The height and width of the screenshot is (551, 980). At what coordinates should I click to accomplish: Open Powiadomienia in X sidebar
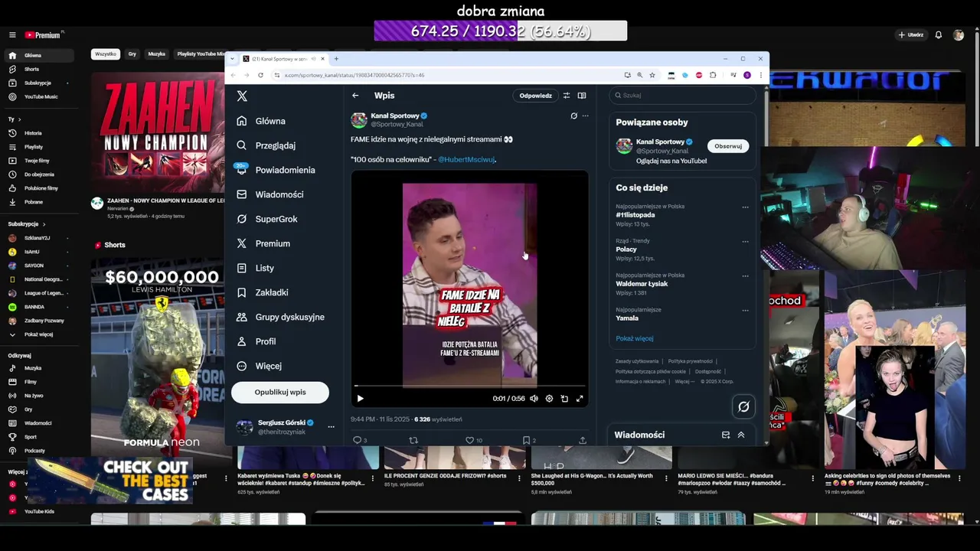[x=276, y=170]
